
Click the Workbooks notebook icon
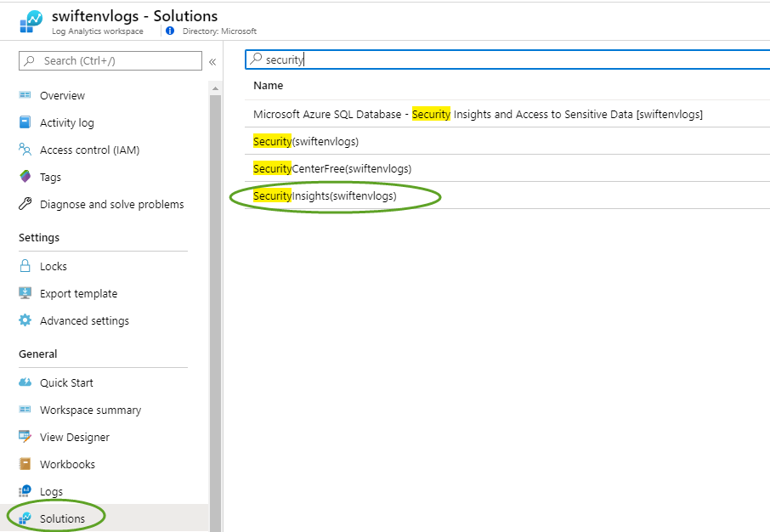(x=25, y=464)
